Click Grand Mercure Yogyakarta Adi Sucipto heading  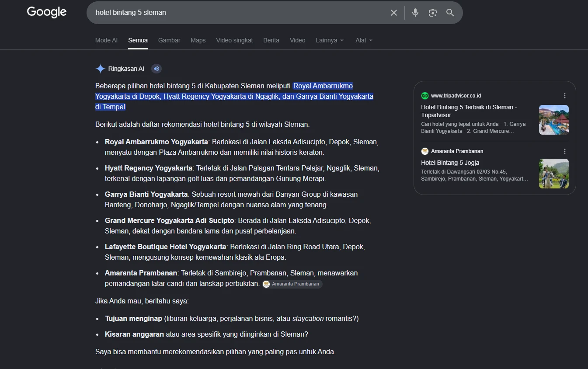pos(170,221)
